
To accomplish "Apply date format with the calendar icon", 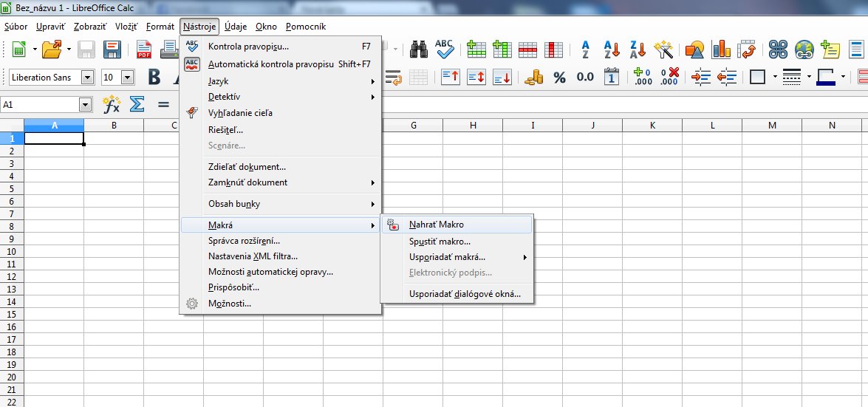I will tap(611, 78).
